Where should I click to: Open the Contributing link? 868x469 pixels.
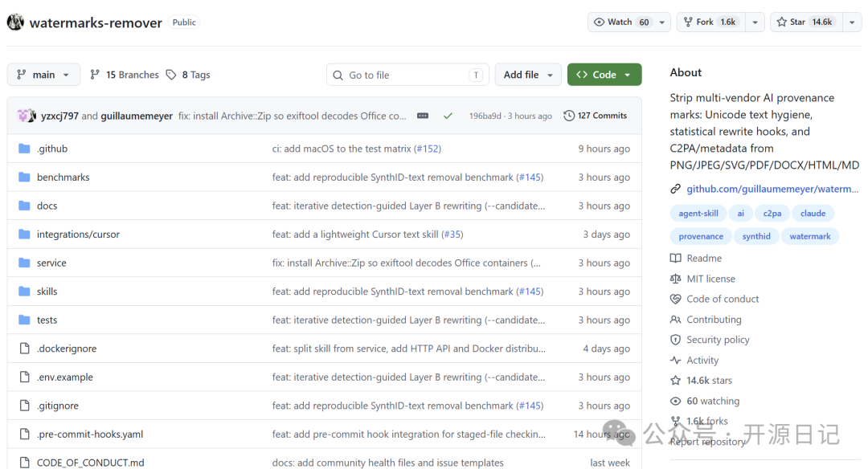tap(714, 320)
